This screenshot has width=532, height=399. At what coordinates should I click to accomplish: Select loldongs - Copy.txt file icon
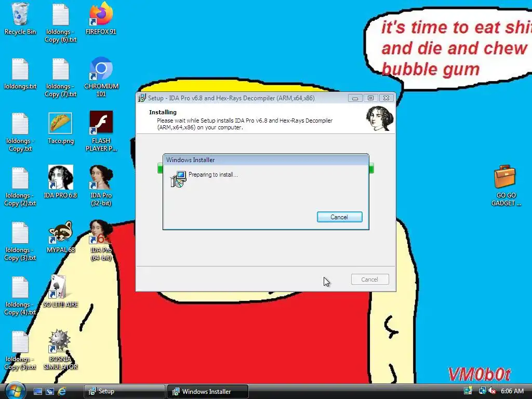coord(20,132)
